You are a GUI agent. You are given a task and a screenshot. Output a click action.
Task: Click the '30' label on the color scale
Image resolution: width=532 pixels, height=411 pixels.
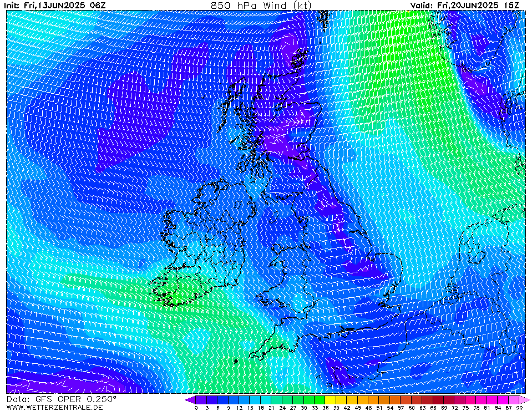click(x=303, y=408)
